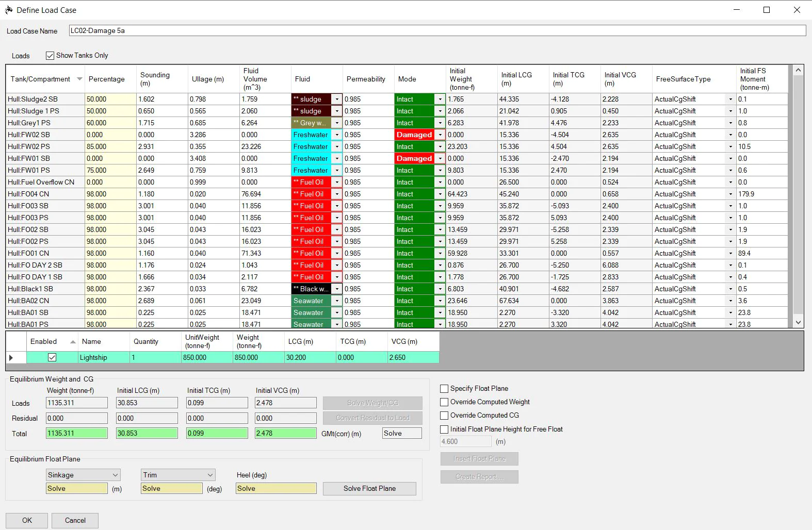The image size is (812, 530).
Task: Click the Insert Float Plane button
Action: pos(479,459)
